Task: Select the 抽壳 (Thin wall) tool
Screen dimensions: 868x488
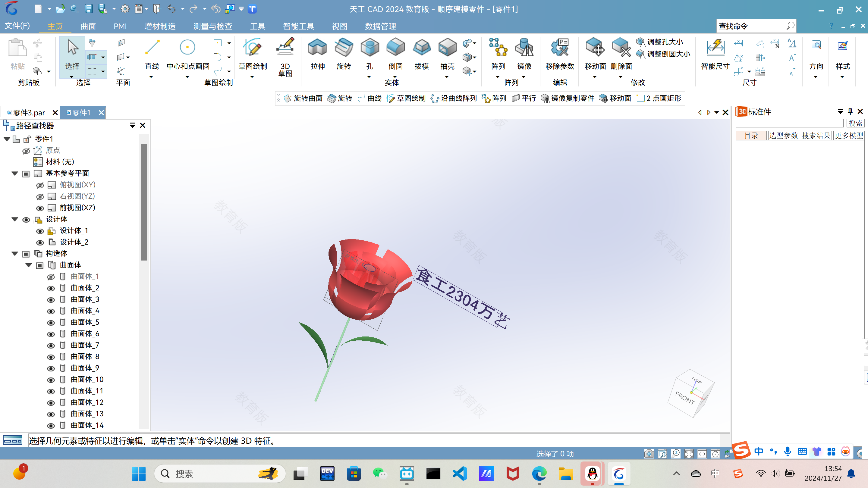Action: point(448,54)
